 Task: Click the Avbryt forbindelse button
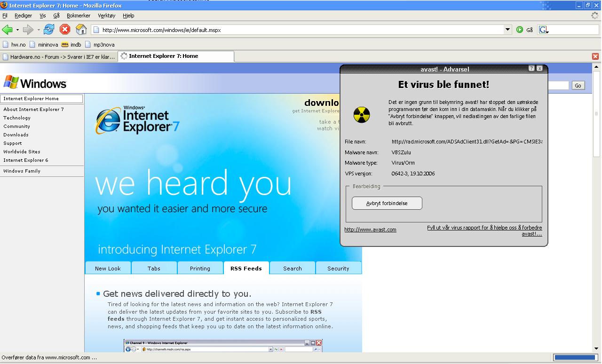click(387, 203)
